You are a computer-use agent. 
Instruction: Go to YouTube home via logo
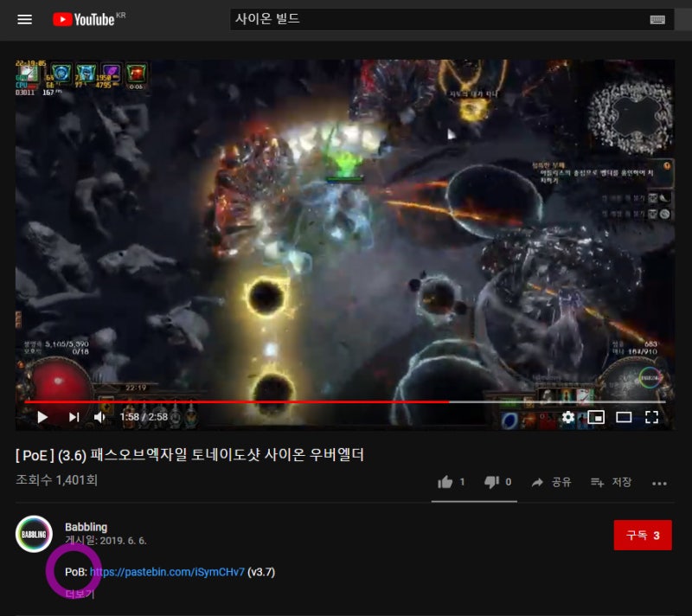coord(84,19)
